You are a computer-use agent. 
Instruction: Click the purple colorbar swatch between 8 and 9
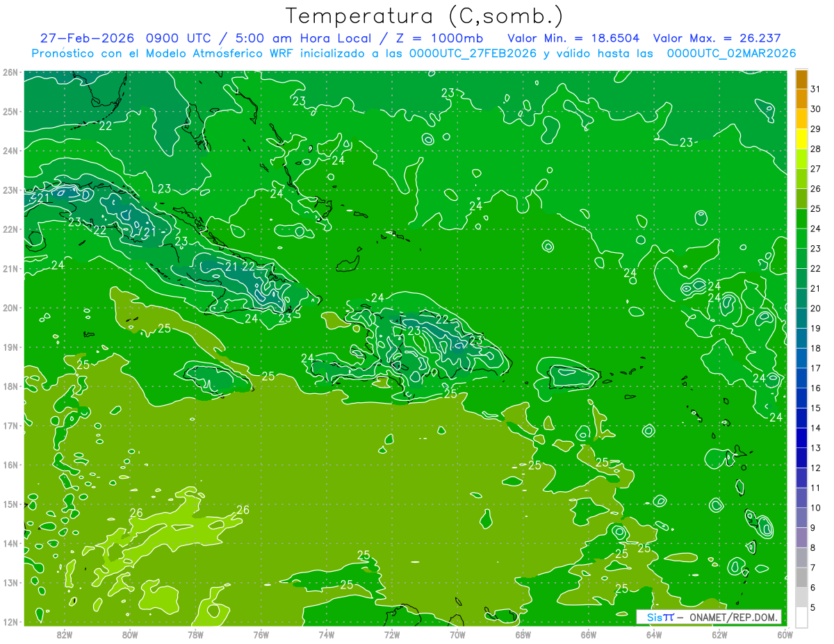click(x=801, y=538)
